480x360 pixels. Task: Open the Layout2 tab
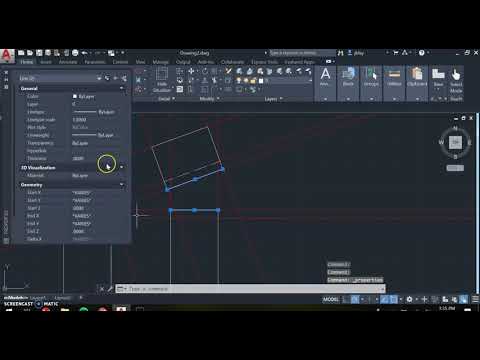[62, 298]
